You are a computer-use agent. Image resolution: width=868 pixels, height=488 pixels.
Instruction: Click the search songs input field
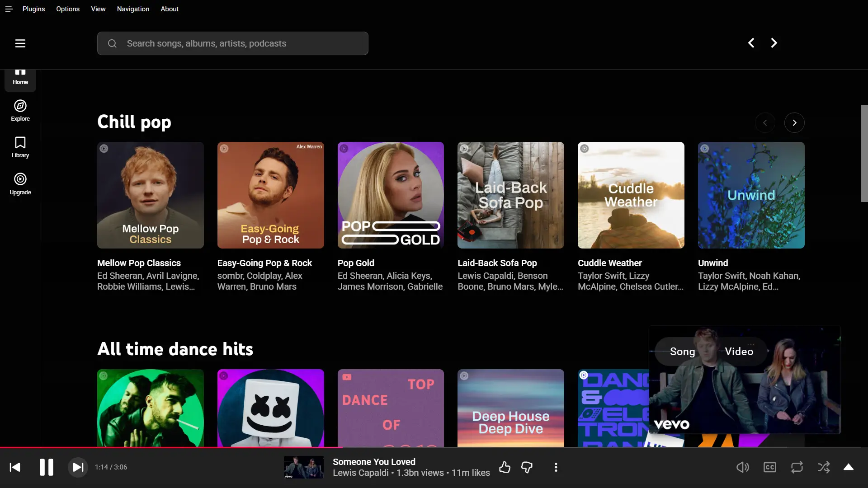233,43
